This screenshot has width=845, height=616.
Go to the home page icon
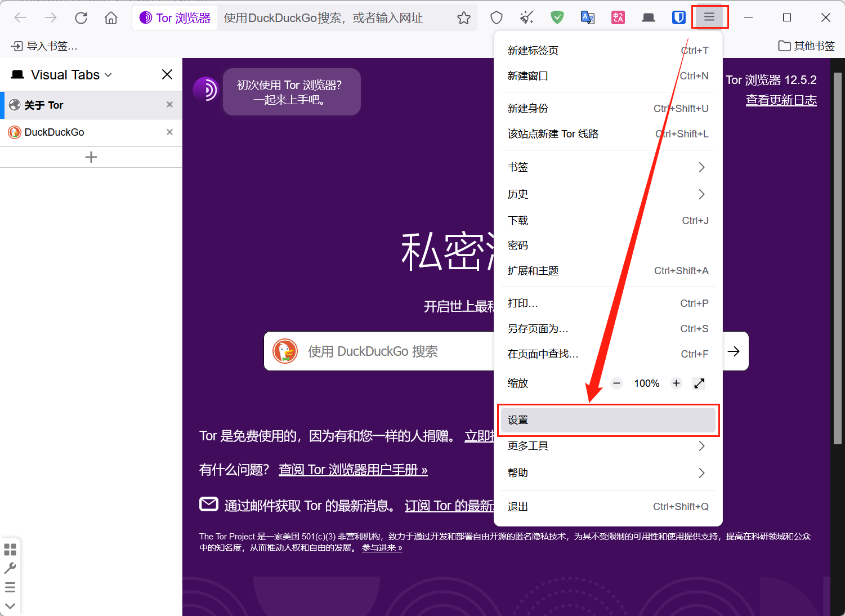111,18
